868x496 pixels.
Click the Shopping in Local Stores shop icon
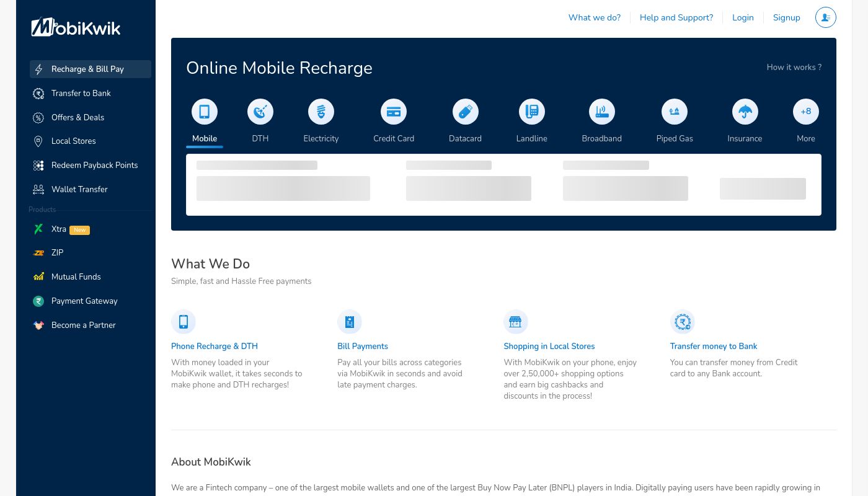coord(516,322)
